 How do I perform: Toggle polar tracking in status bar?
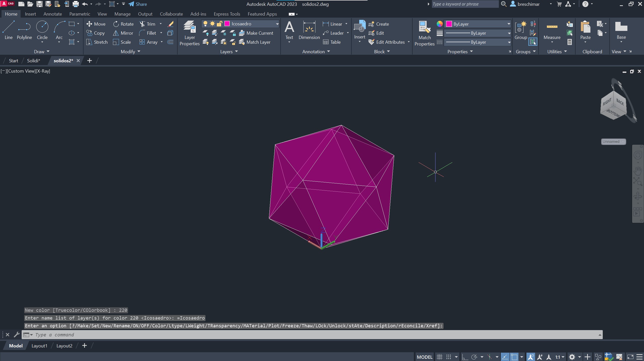(474, 357)
